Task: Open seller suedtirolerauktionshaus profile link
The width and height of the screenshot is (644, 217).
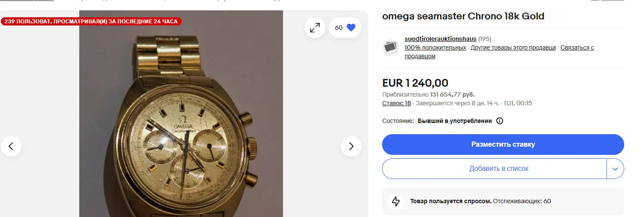Action: pyautogui.click(x=440, y=39)
